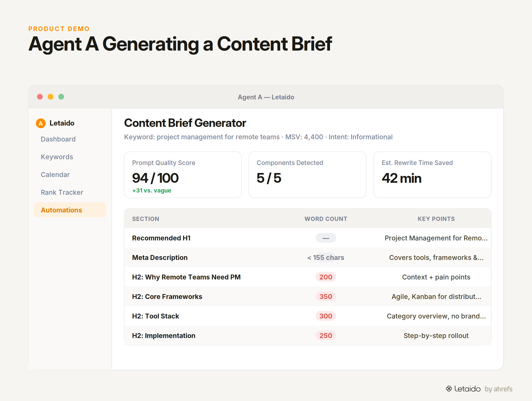532x401 pixels.
Task: Click the orange Letaido avatar icon
Action: pyautogui.click(x=41, y=123)
